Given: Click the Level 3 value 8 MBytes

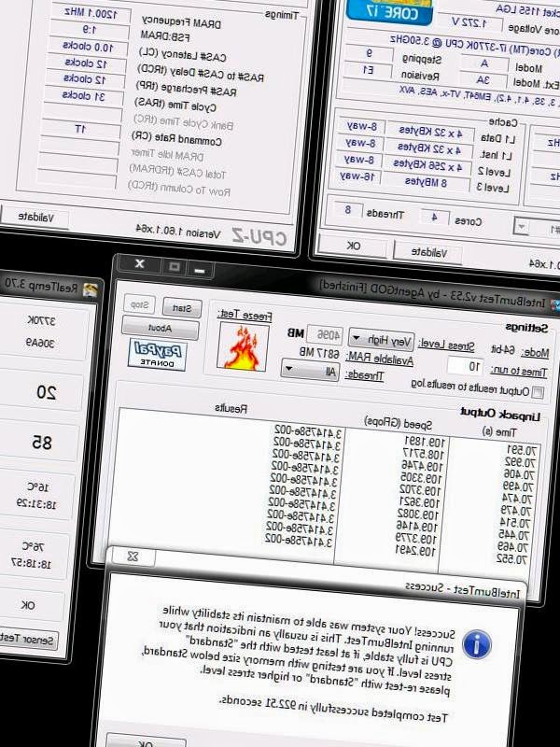Looking at the screenshot, I should tap(427, 181).
